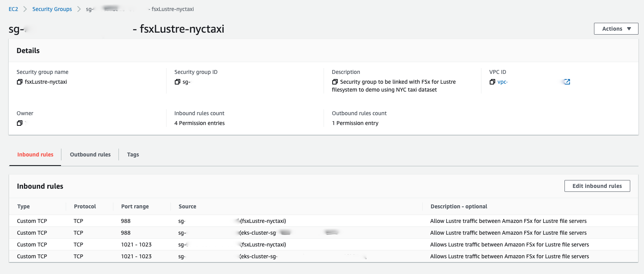Copy the VPC ID value
644x274 pixels.
(492, 82)
